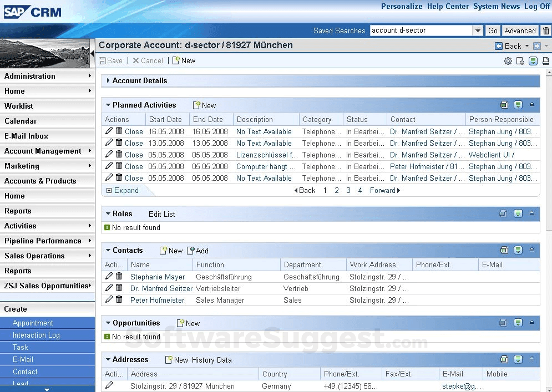The width and height of the screenshot is (552, 392).
Task: Delete contact Peter Hofmeister trash icon
Action: click(119, 299)
